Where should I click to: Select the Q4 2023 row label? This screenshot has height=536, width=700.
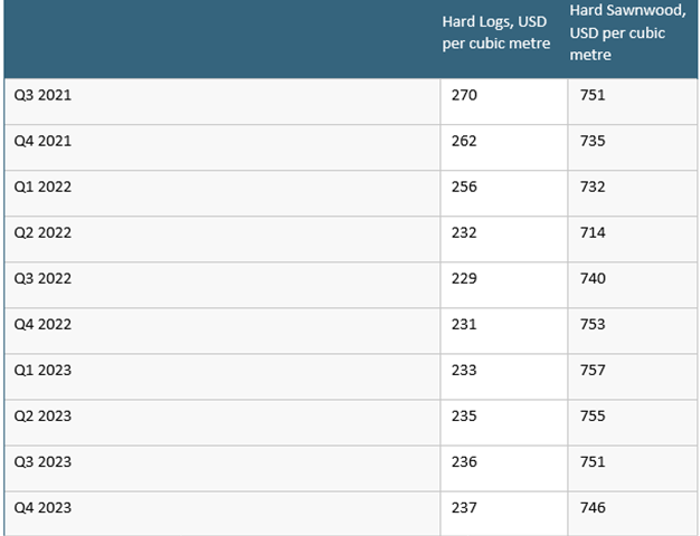(x=43, y=507)
